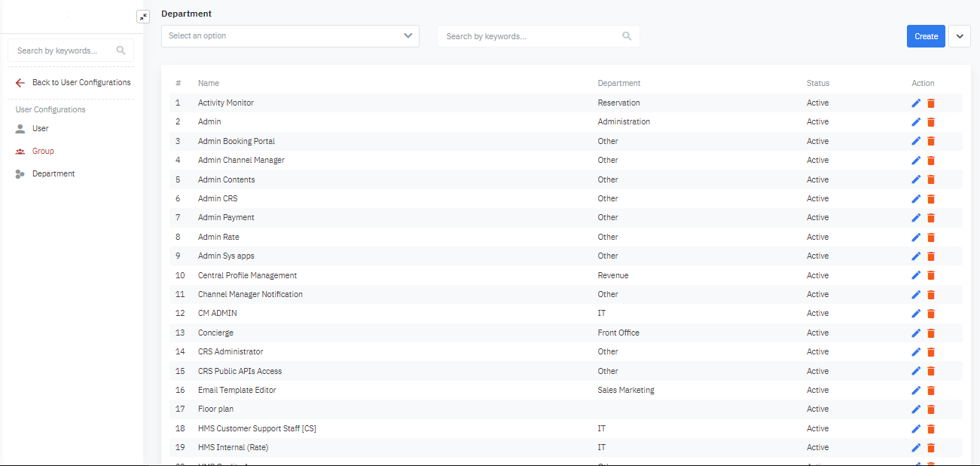Open the 'Select an option' dropdown
This screenshot has height=466, width=980.
290,36
